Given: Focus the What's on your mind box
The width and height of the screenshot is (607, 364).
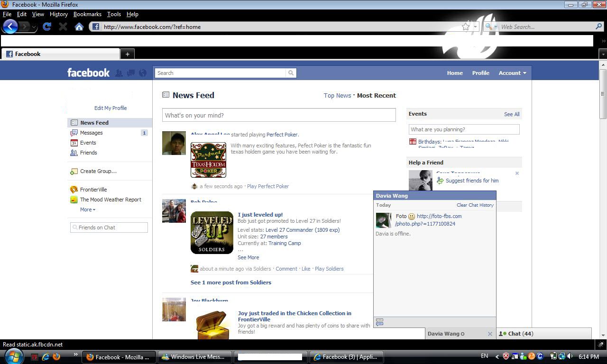Looking at the screenshot, I should [279, 115].
